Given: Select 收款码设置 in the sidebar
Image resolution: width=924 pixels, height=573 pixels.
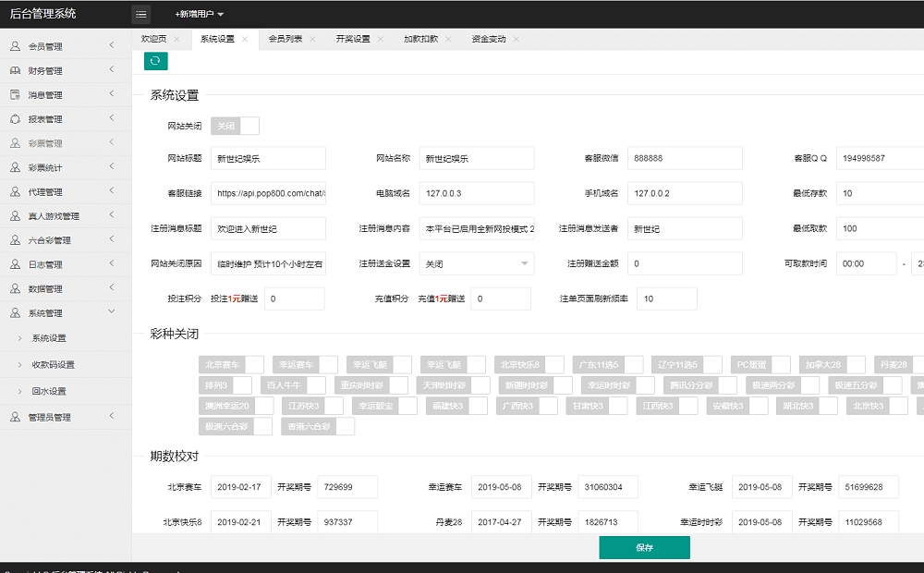Looking at the screenshot, I should pos(54,363).
